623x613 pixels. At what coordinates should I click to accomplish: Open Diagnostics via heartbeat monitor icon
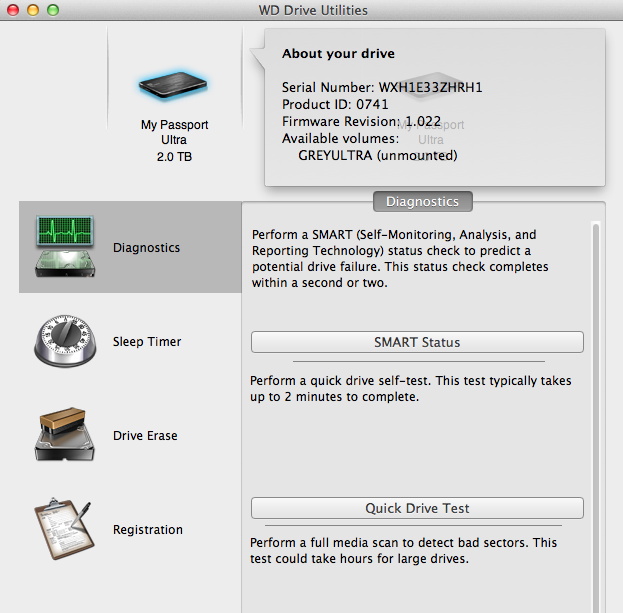(x=65, y=246)
